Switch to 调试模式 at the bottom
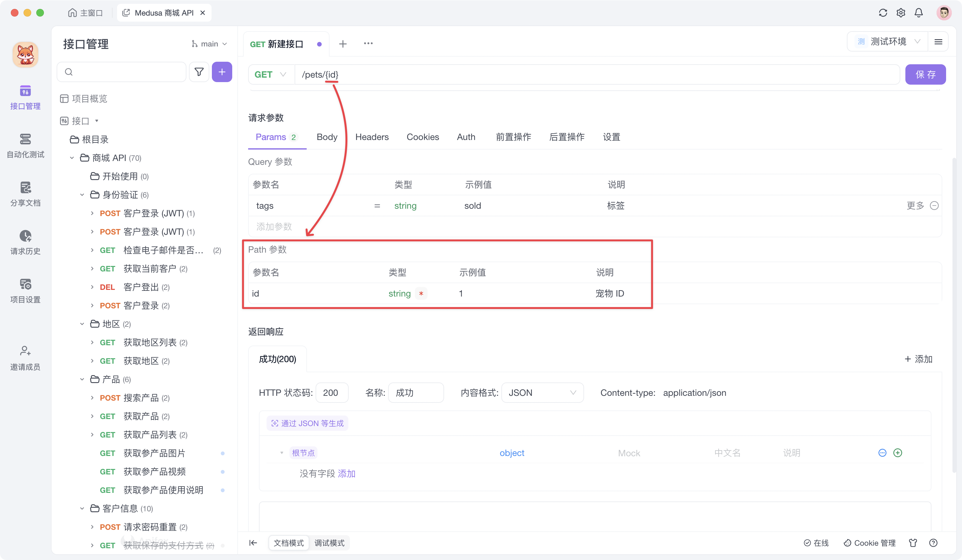 coord(330,543)
